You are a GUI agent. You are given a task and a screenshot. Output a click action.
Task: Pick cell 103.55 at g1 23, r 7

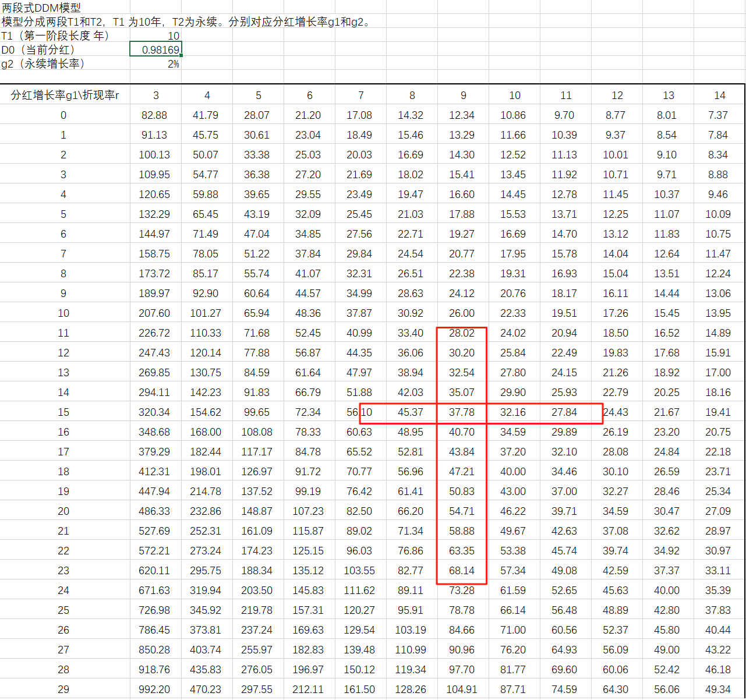(x=361, y=570)
